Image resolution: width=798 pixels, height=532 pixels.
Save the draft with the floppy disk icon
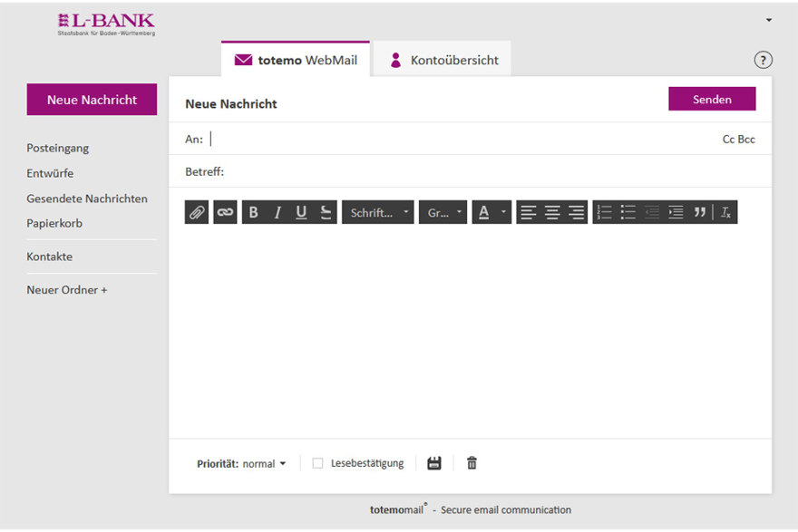point(434,463)
